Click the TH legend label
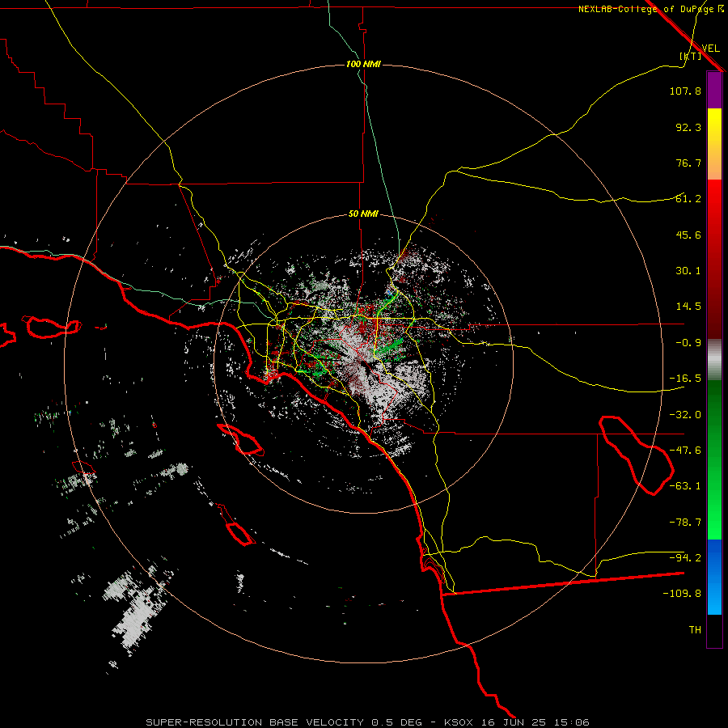The image size is (728, 728). (x=695, y=630)
